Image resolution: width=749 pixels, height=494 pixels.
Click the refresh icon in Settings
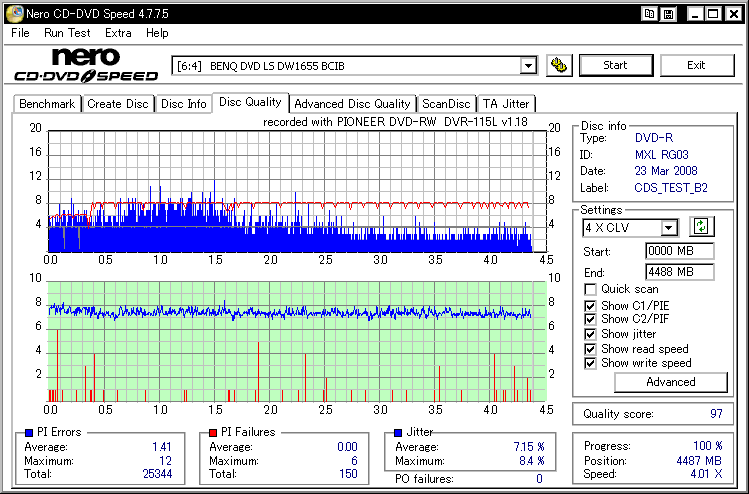pyautogui.click(x=702, y=228)
